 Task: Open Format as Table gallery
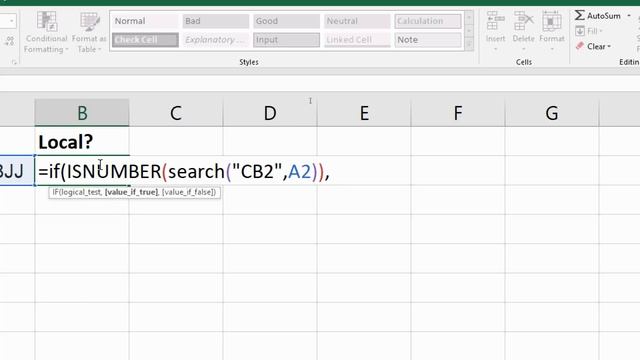[x=89, y=33]
